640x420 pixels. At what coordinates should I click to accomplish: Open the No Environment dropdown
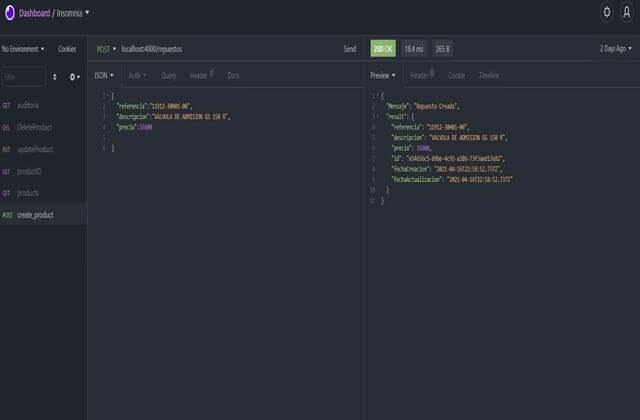pyautogui.click(x=24, y=48)
